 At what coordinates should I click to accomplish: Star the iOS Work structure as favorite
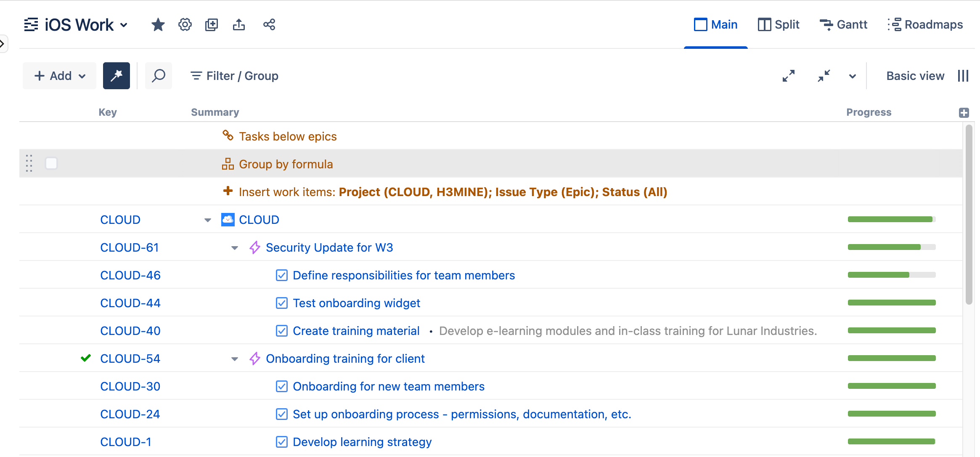click(158, 24)
